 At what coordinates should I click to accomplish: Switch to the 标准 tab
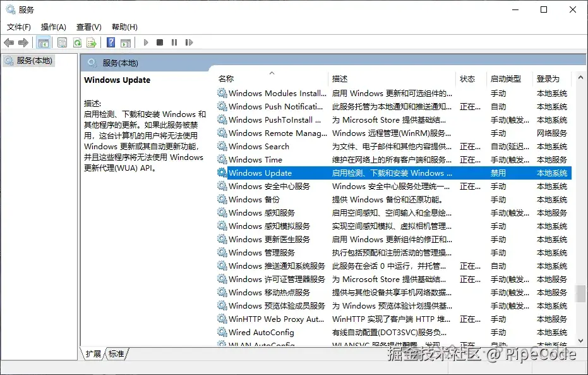(x=116, y=353)
